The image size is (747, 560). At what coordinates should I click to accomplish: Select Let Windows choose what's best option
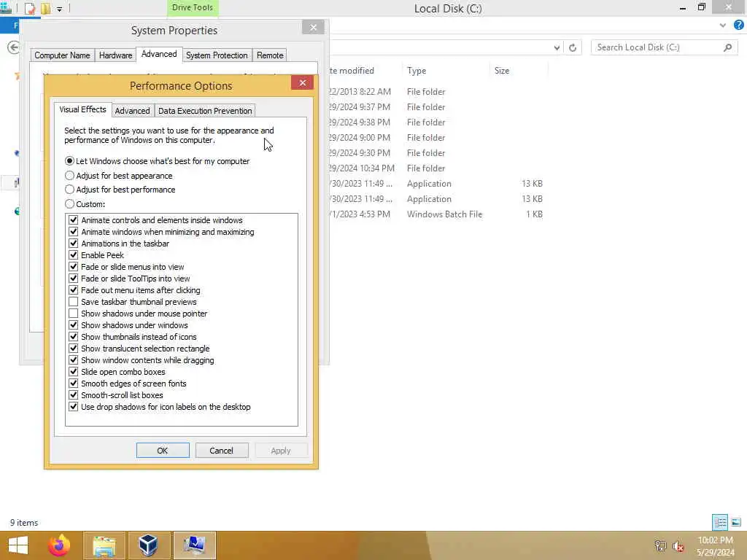158,161
